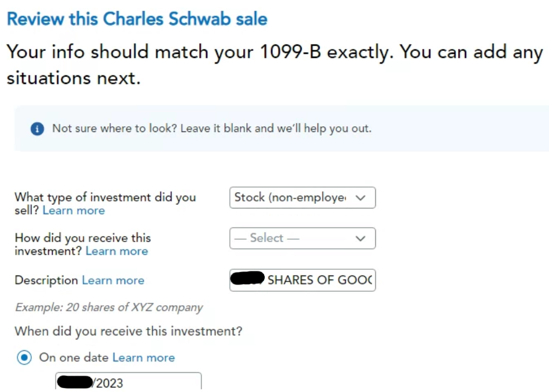The height and width of the screenshot is (392, 549).
Task: Open Learn more beside 'investment?' question
Action: tap(116, 251)
